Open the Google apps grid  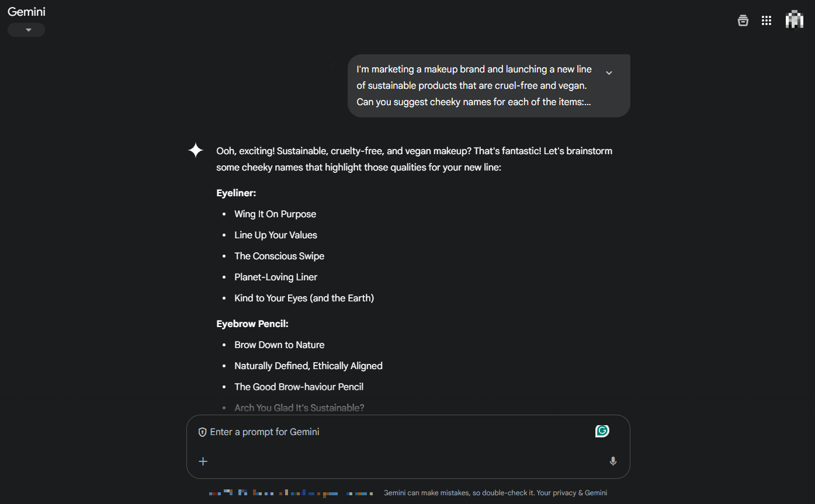(x=767, y=20)
